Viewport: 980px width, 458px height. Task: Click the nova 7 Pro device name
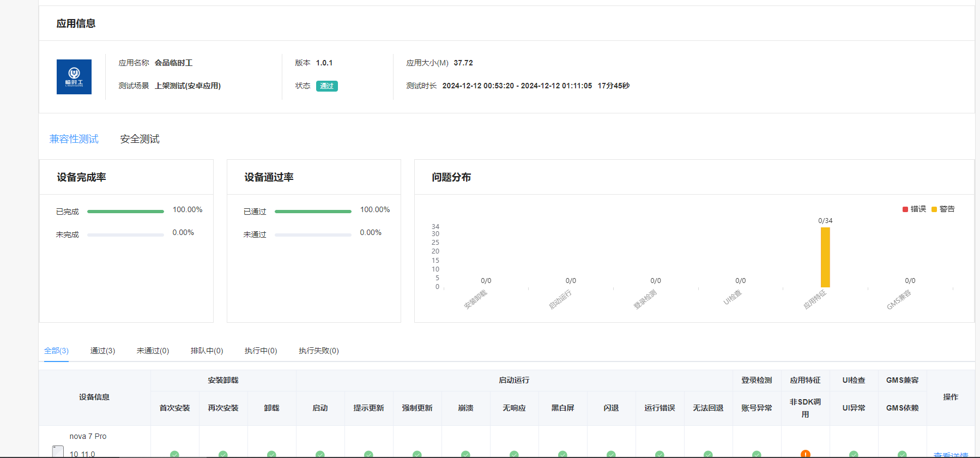(x=88, y=436)
